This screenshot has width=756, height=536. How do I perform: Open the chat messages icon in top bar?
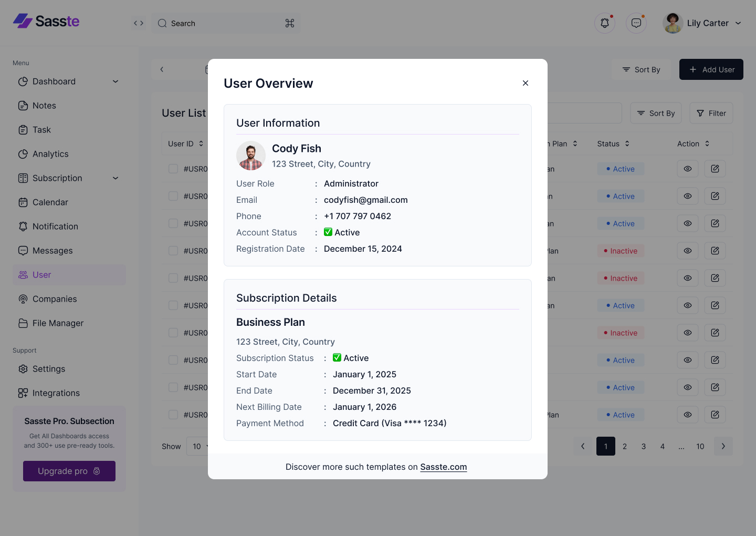(x=636, y=23)
